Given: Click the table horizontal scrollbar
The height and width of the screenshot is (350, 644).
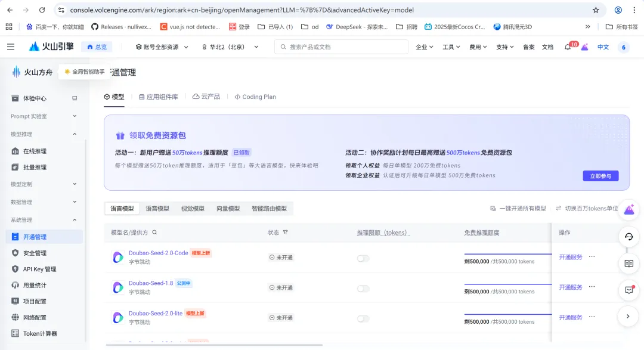Looking at the screenshot, I should coord(214,345).
